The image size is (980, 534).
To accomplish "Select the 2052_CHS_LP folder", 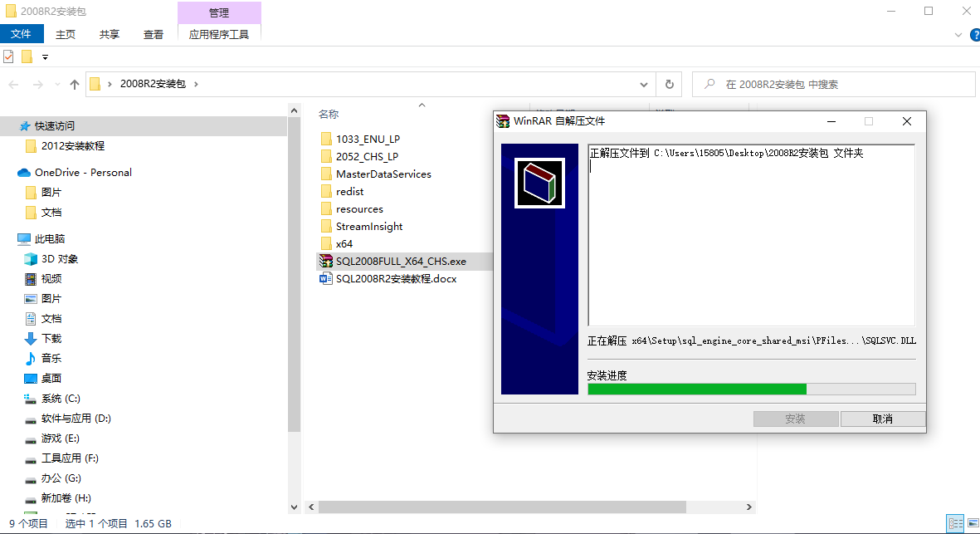I will [x=367, y=156].
